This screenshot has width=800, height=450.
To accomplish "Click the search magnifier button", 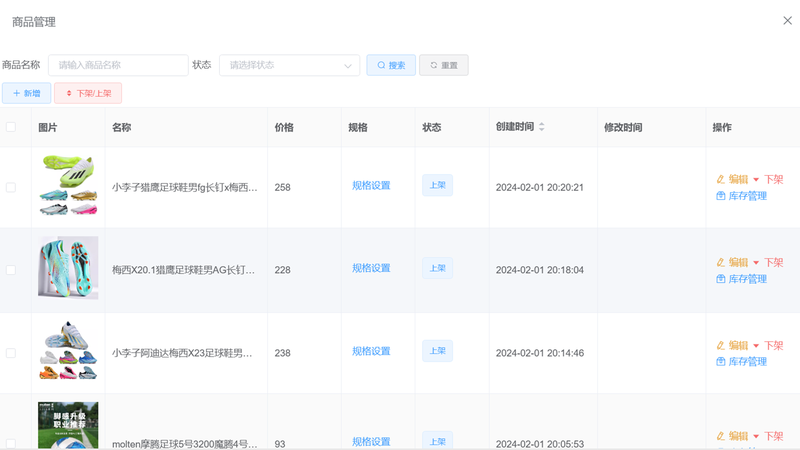I will click(x=391, y=65).
